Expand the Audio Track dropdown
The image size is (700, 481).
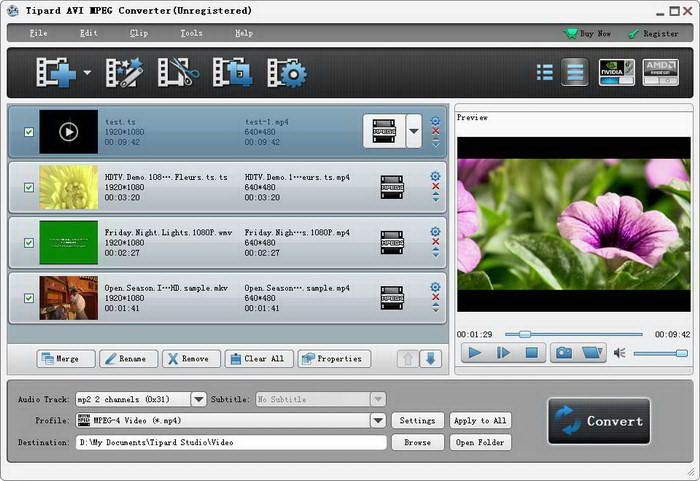[x=198, y=399]
